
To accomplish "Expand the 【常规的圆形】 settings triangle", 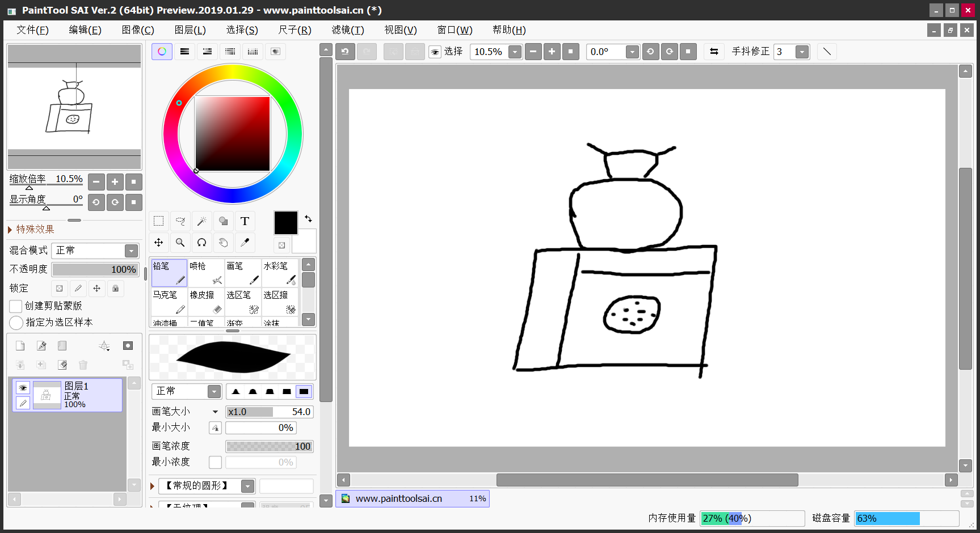I will point(152,487).
